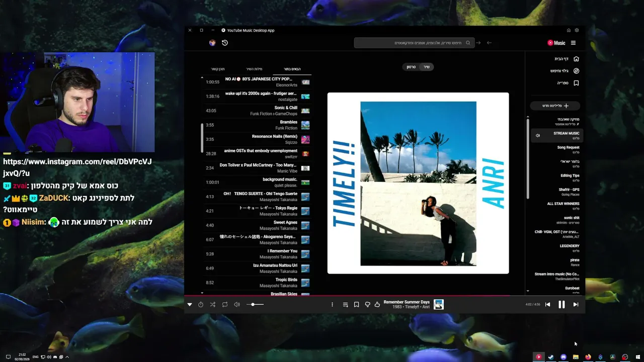Like the song with thumbs up
This screenshot has width=644, height=362.
click(377, 304)
